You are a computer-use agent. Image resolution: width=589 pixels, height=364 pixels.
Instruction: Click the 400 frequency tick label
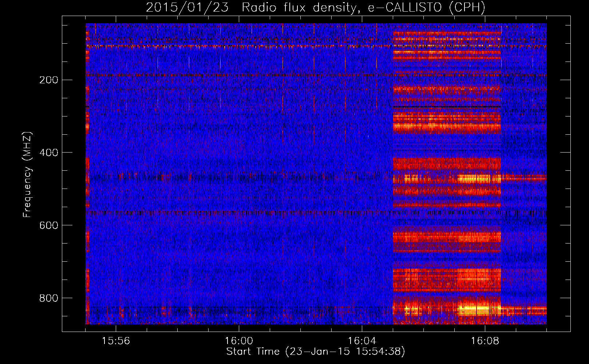point(49,153)
